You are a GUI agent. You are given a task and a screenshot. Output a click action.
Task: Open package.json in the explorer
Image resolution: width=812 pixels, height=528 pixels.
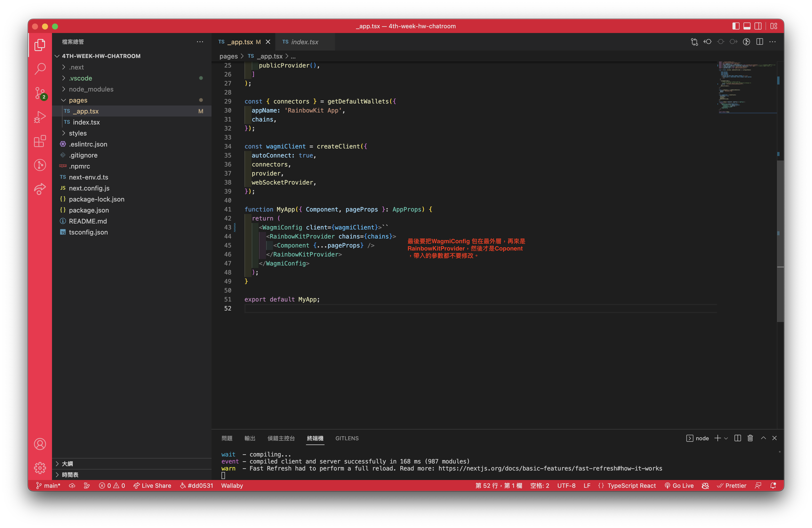tap(89, 210)
